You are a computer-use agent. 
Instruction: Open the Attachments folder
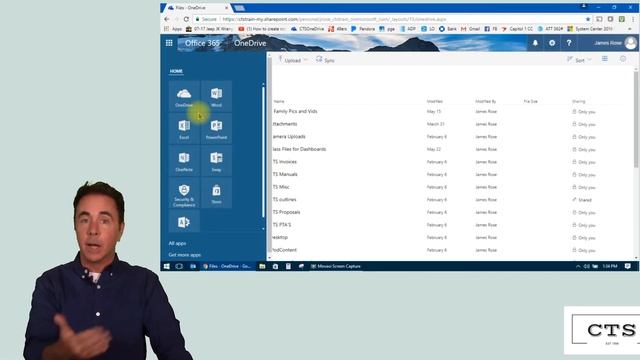(x=284, y=124)
